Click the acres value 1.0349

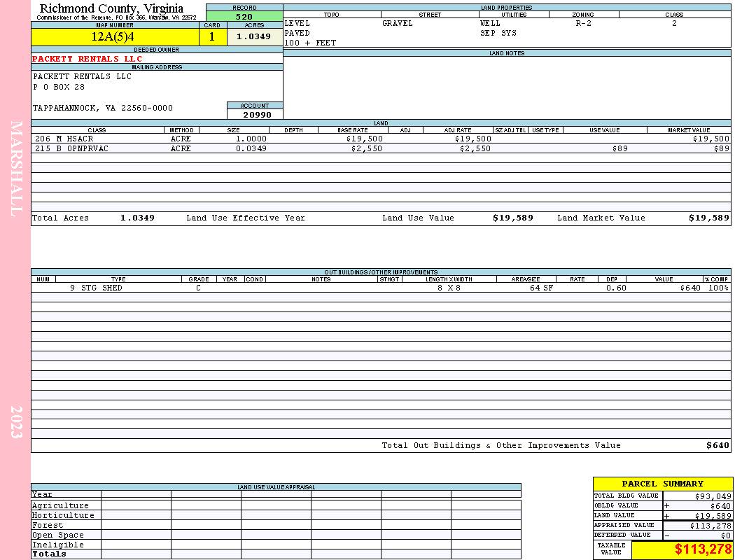[255, 36]
